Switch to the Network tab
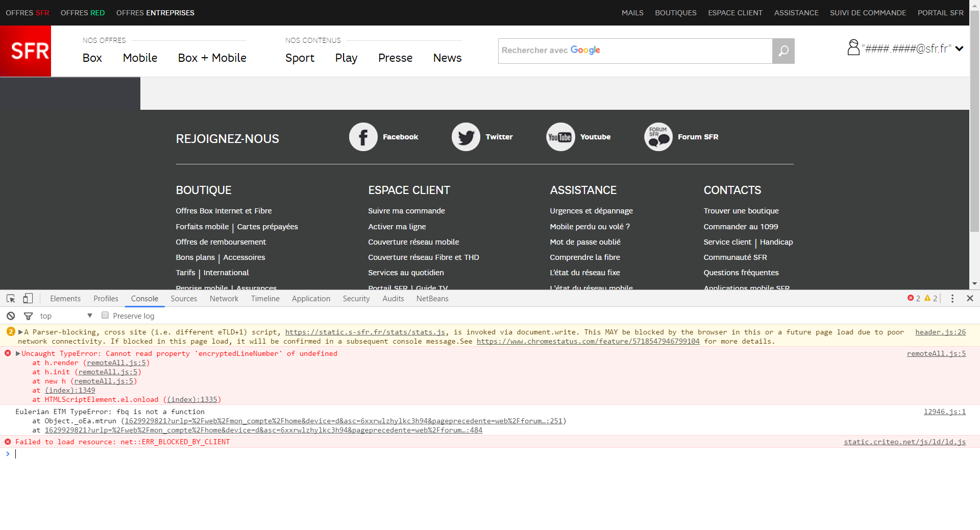Viewport: 980px width, 530px height. [x=224, y=299]
